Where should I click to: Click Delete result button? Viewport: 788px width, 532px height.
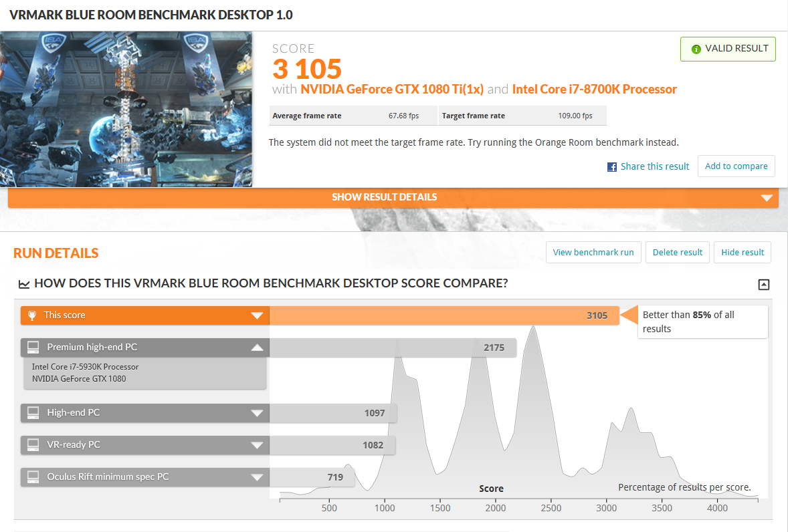click(x=678, y=253)
